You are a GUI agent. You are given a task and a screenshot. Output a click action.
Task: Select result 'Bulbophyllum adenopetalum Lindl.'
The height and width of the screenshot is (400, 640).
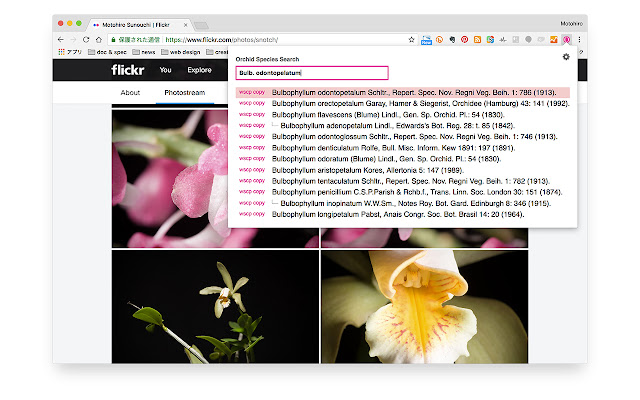coord(397,126)
